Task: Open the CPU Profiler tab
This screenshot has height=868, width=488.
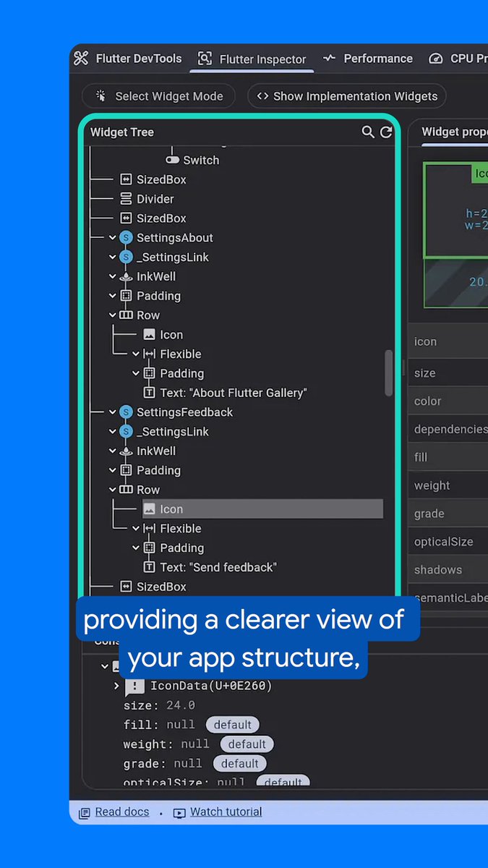Action: [x=457, y=59]
